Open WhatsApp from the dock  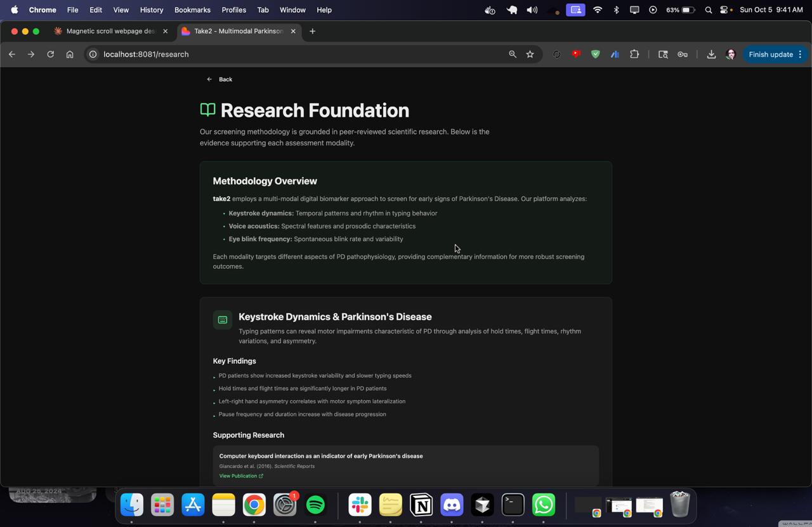tap(544, 505)
